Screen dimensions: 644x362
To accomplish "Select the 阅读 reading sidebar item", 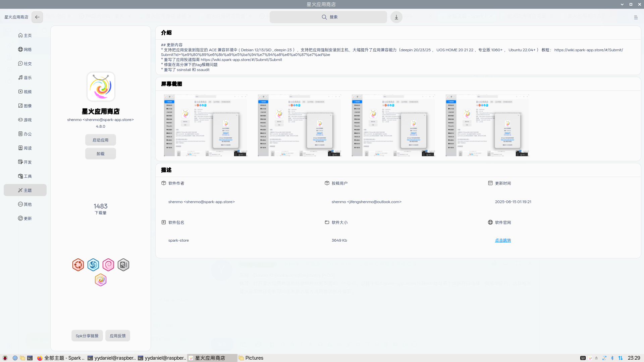I will [x=25, y=148].
